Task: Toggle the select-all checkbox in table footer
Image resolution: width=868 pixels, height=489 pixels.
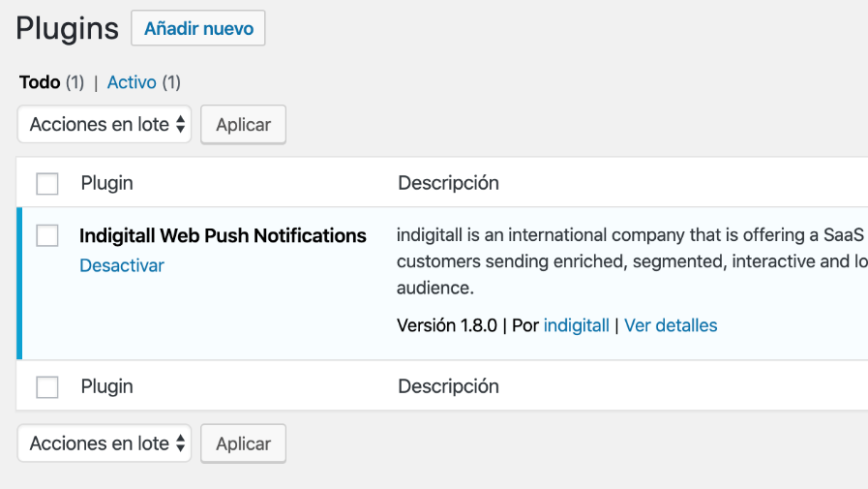Action: click(47, 386)
